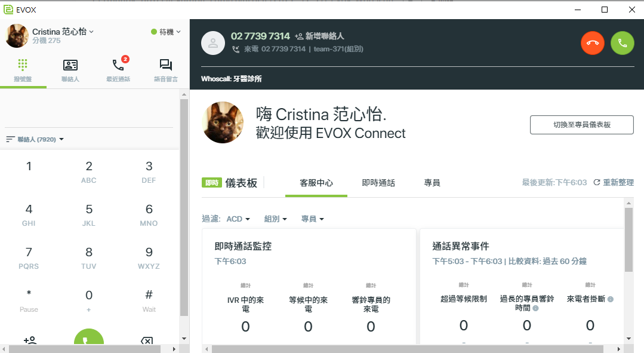Image resolution: width=644 pixels, height=353 pixels.
Task: Tap keypad digit 7 PQRS
Action: 29,259
